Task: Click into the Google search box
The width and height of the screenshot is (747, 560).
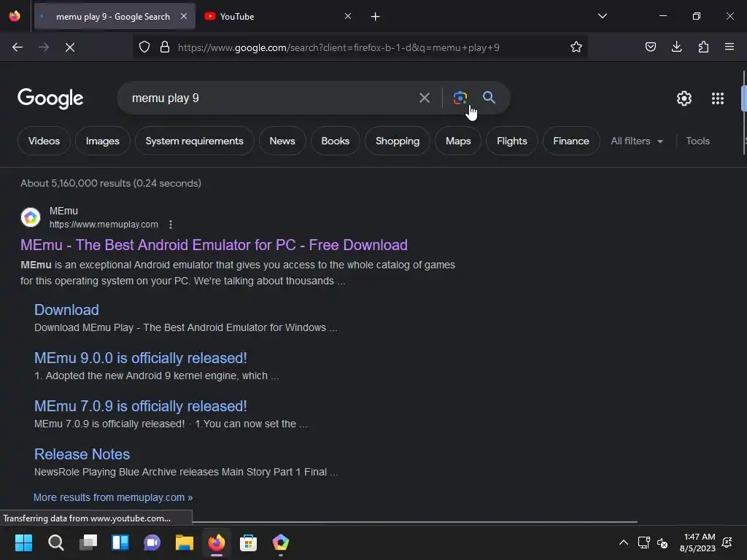Action: click(x=267, y=98)
